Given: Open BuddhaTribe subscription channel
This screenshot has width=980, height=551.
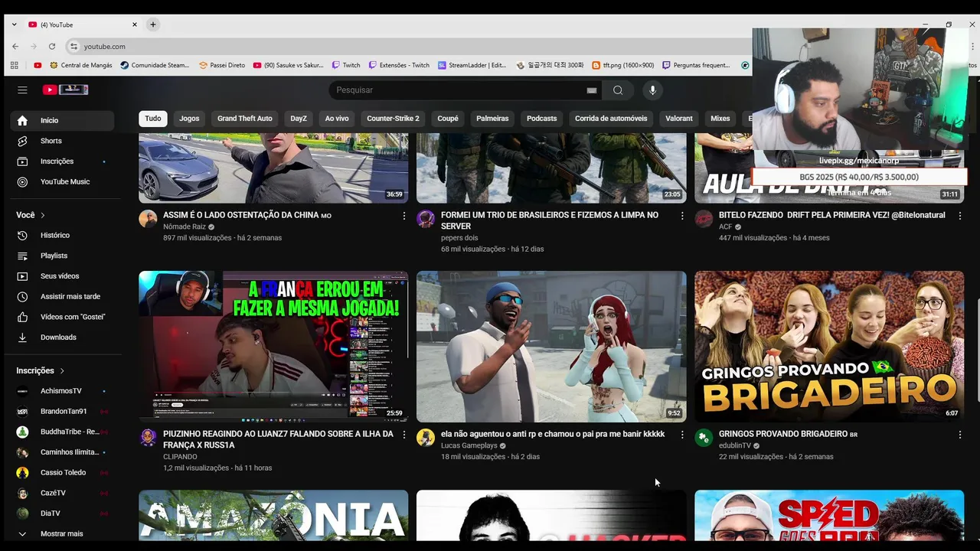Looking at the screenshot, I should click(x=62, y=432).
